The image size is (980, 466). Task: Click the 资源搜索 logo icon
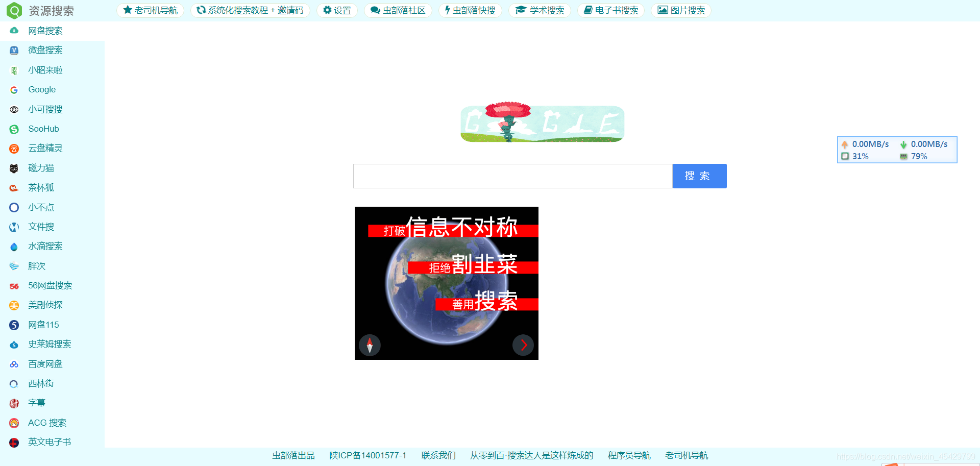click(x=14, y=10)
